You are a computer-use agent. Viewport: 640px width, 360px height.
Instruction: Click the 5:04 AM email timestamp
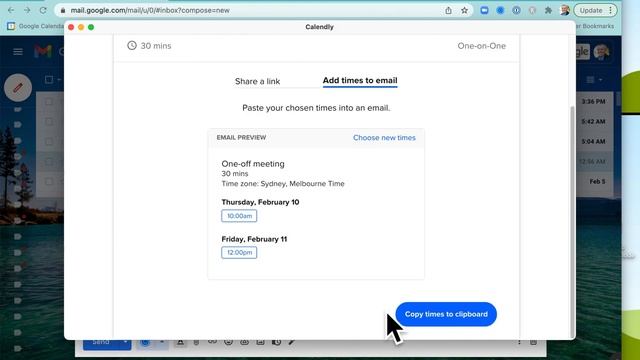pos(593,142)
